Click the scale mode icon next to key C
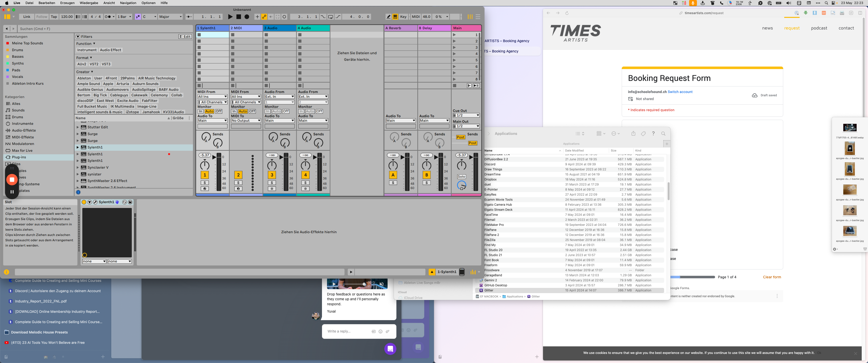The image size is (868, 363). tap(138, 16)
